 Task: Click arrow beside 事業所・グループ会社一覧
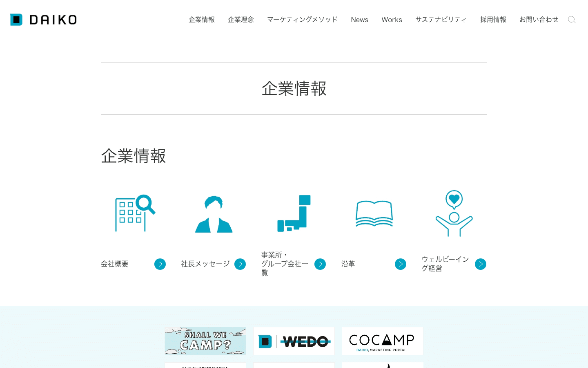point(320,264)
